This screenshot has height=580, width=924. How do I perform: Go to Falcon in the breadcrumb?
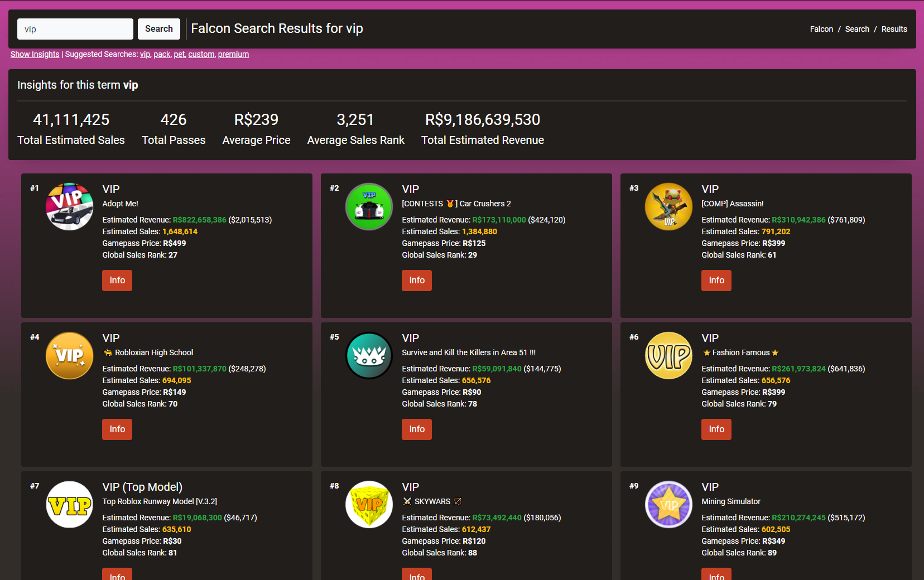click(821, 29)
